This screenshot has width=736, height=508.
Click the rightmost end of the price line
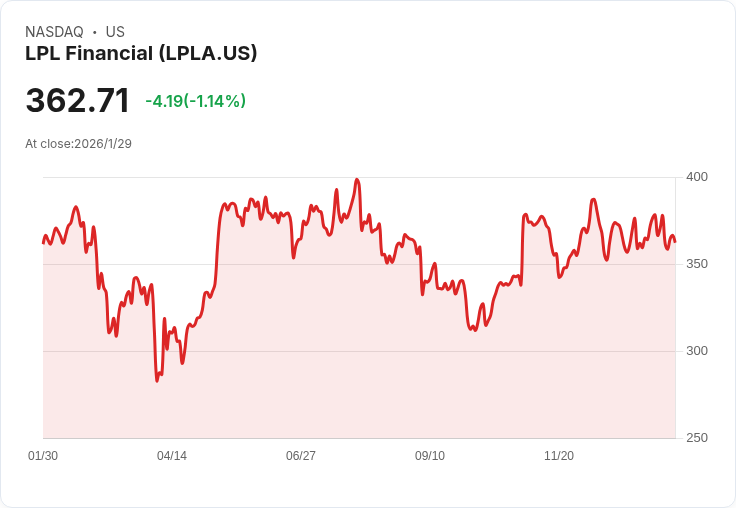coord(675,241)
